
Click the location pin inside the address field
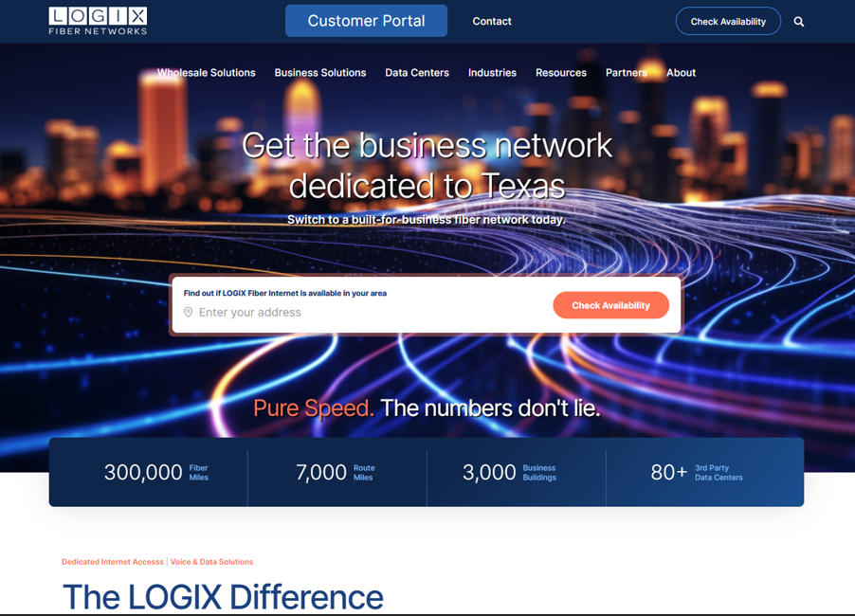click(x=189, y=311)
